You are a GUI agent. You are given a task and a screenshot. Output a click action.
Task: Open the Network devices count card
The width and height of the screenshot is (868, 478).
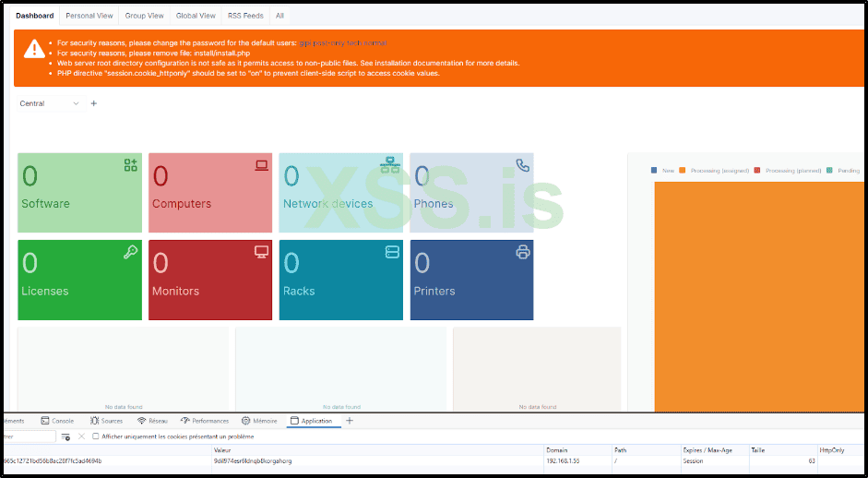point(341,193)
